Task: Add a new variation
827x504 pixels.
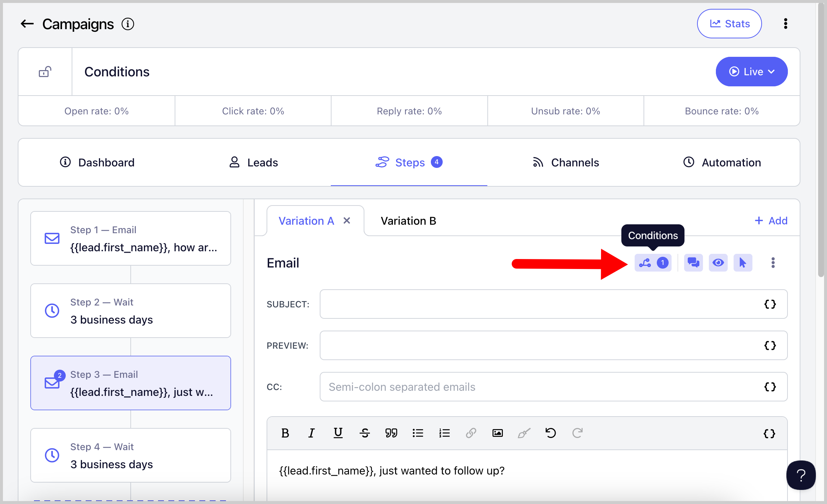Action: [x=771, y=221]
